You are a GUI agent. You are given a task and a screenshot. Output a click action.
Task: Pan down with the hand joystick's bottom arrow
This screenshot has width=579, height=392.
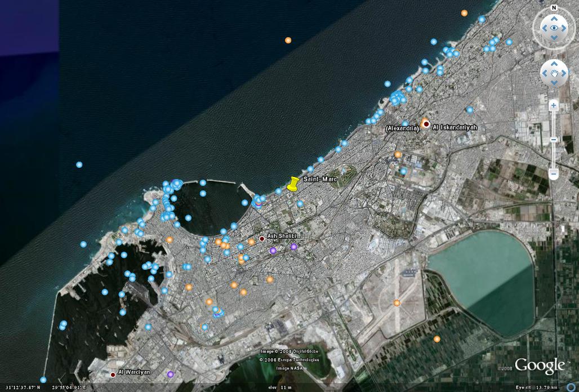(554, 82)
